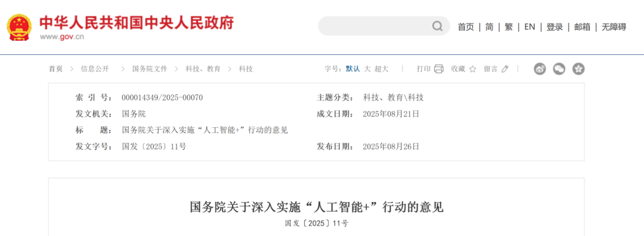Open 首页 in top navigation

466,27
